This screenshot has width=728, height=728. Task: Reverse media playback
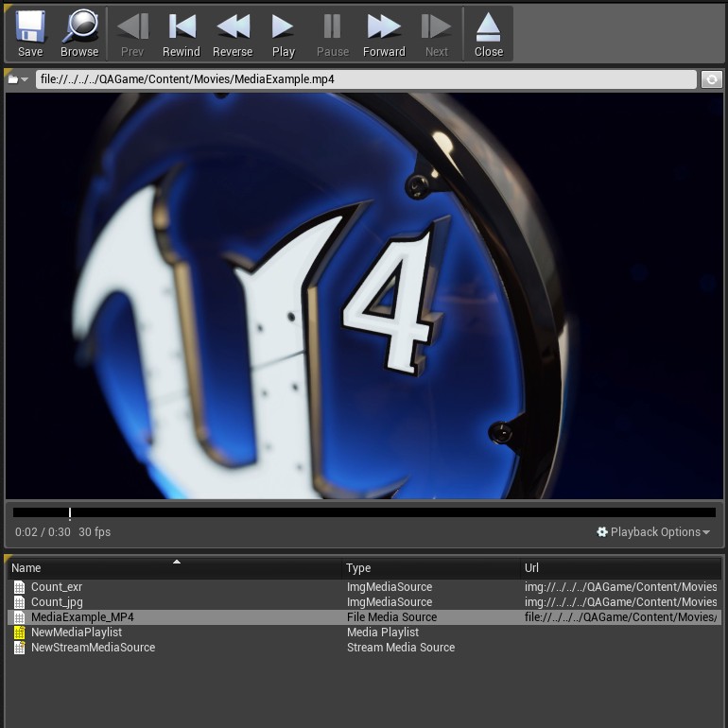(233, 34)
